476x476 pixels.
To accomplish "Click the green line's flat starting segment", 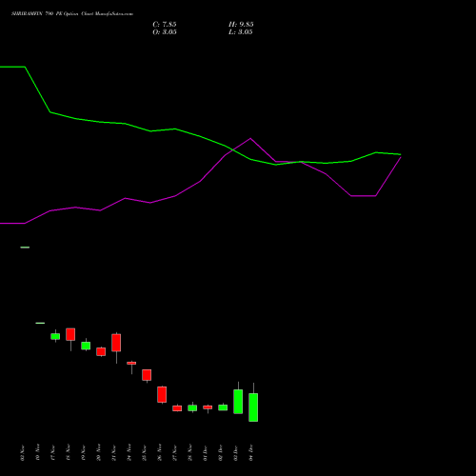I will pos(12,67).
